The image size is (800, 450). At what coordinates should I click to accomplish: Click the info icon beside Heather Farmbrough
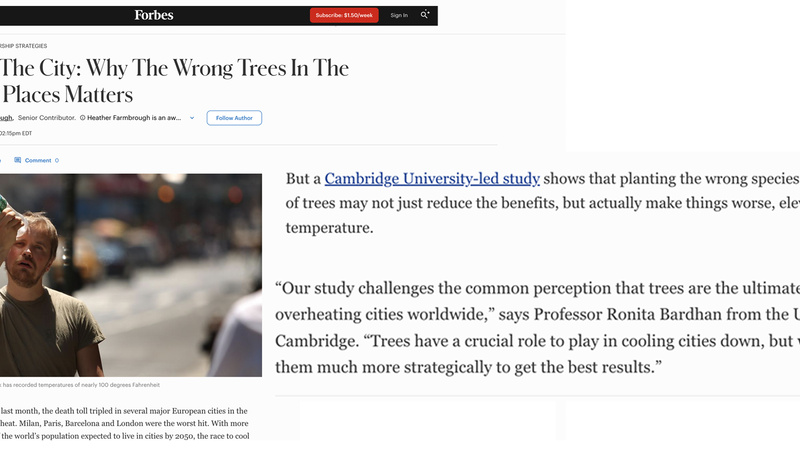tap(82, 118)
